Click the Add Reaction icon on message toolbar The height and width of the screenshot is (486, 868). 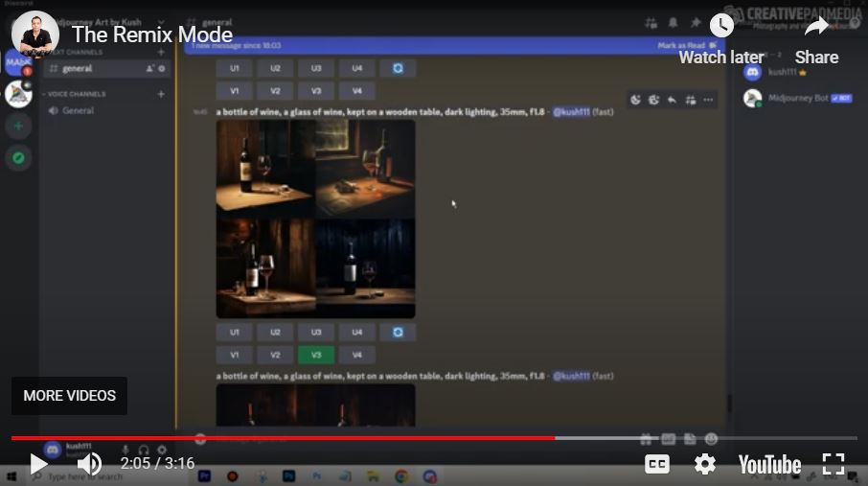[635, 100]
